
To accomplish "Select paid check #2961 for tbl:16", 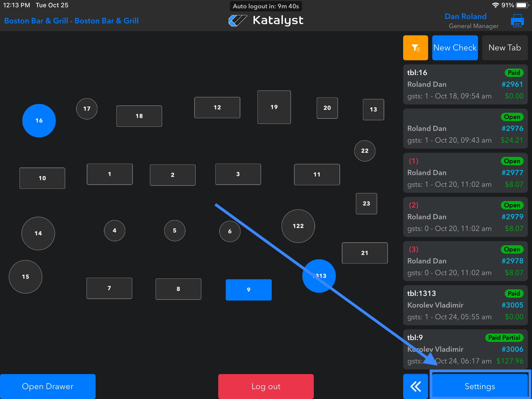I will tap(465, 84).
